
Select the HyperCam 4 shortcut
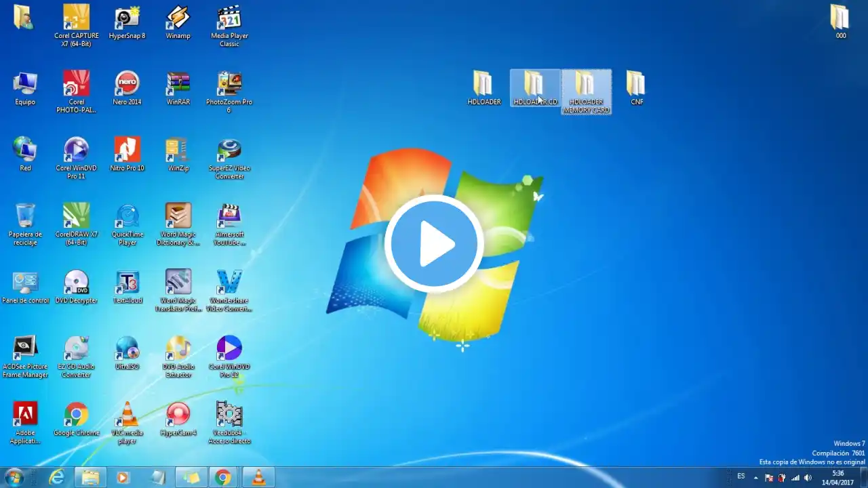click(178, 420)
